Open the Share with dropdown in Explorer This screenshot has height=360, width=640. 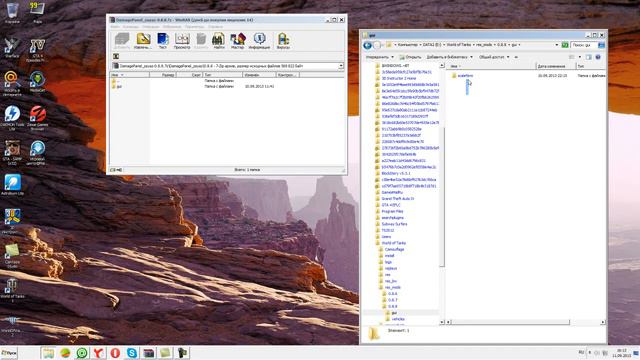coord(494,57)
